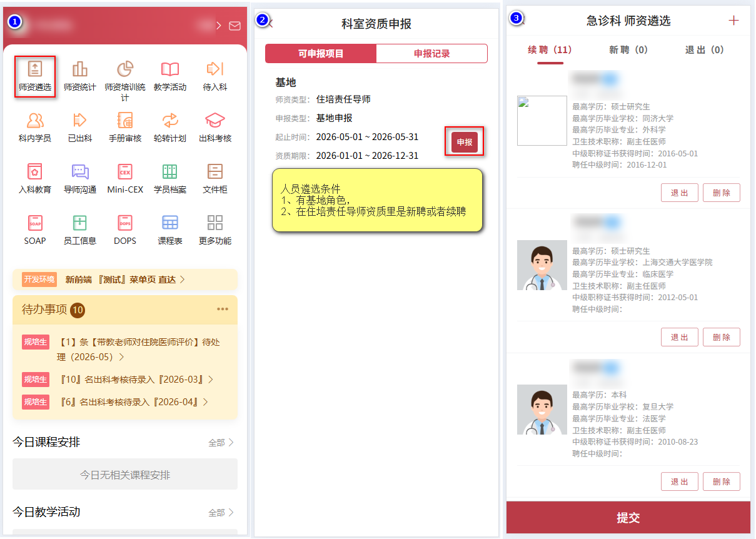
Task: Switch to 申报记录 tab
Action: pyautogui.click(x=431, y=54)
